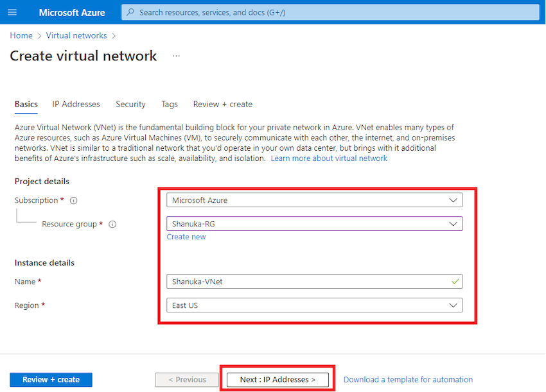
Task: Click Next : IP Addresses button
Action: coord(277,380)
